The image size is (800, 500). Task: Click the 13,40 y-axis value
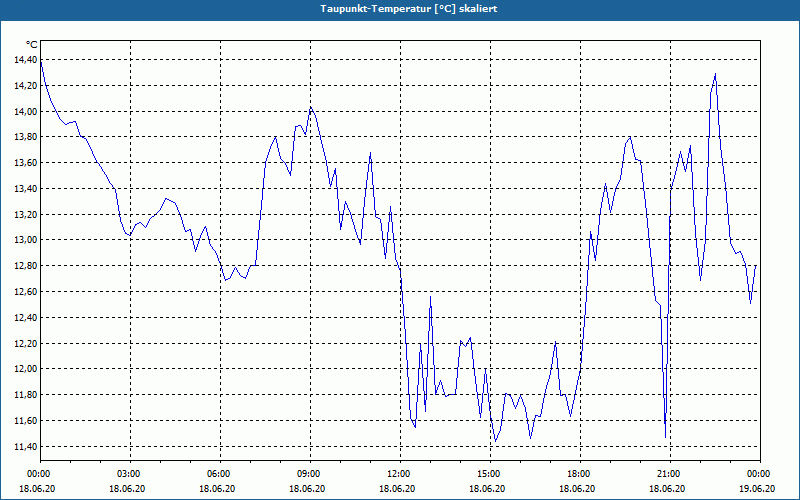point(26,189)
